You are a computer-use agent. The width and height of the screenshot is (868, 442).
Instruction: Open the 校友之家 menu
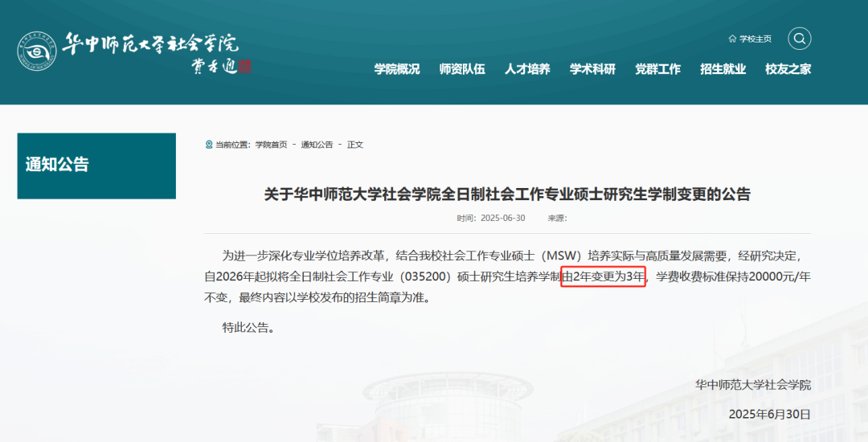pos(788,69)
